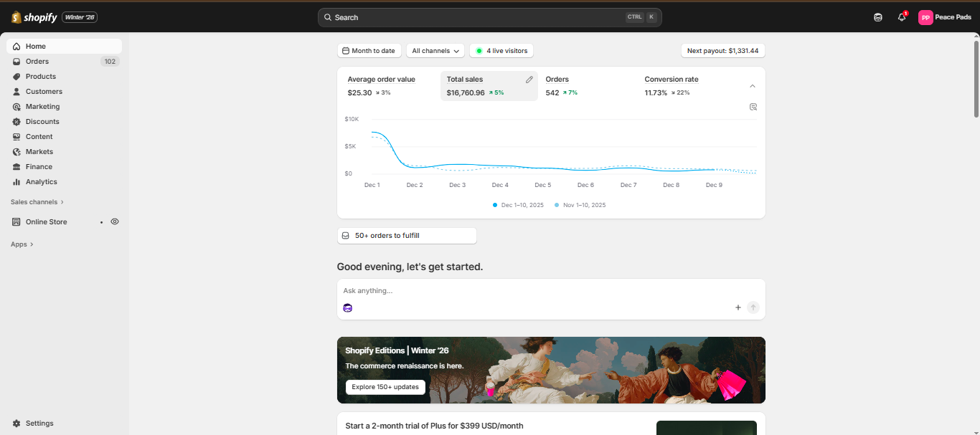Click the Winter '26 edition badge
The image size is (980, 435).
click(80, 17)
